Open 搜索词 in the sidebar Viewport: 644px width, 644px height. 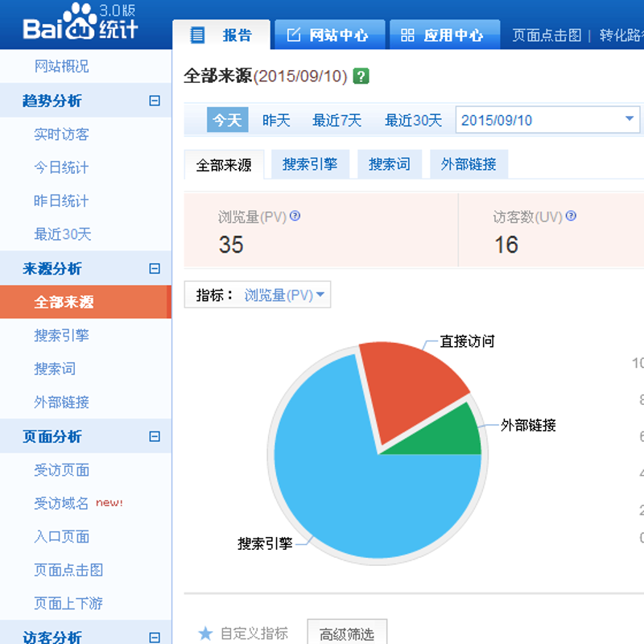click(x=55, y=369)
